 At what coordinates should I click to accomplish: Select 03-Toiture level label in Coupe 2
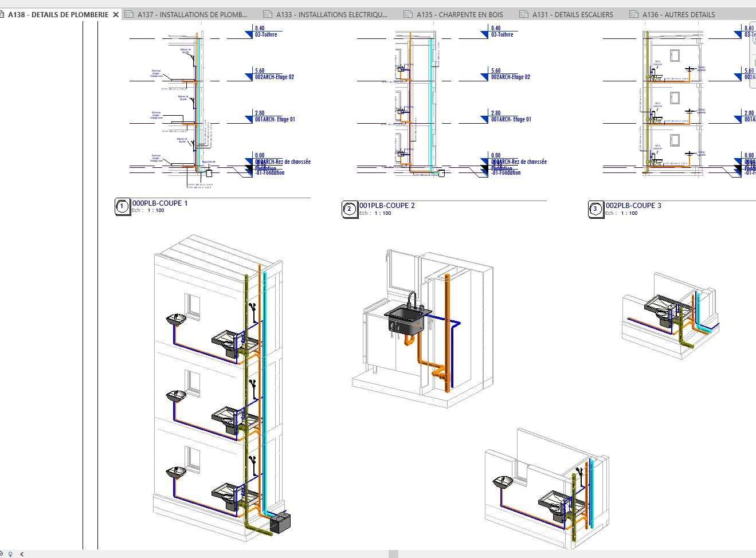[502, 34]
